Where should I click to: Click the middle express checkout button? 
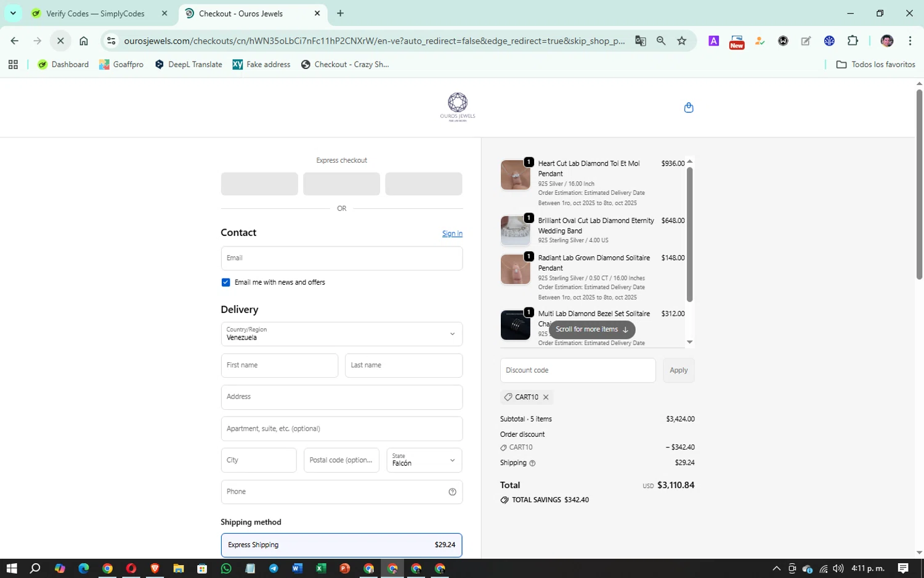(x=341, y=184)
